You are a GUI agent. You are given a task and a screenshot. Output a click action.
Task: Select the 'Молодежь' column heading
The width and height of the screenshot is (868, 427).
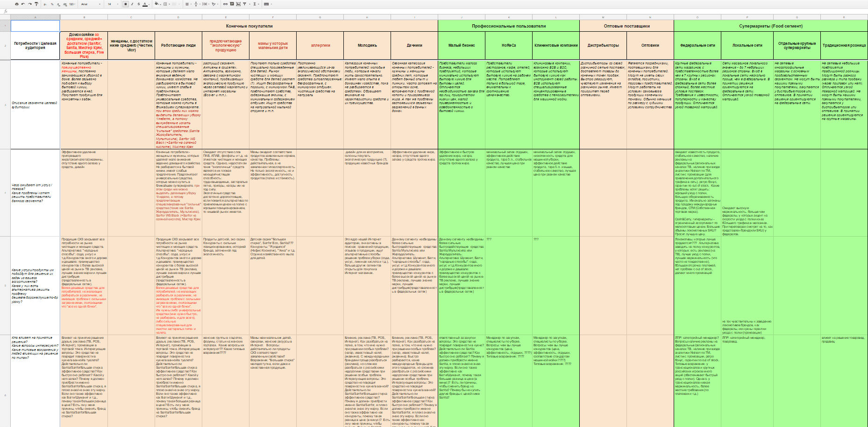(367, 45)
